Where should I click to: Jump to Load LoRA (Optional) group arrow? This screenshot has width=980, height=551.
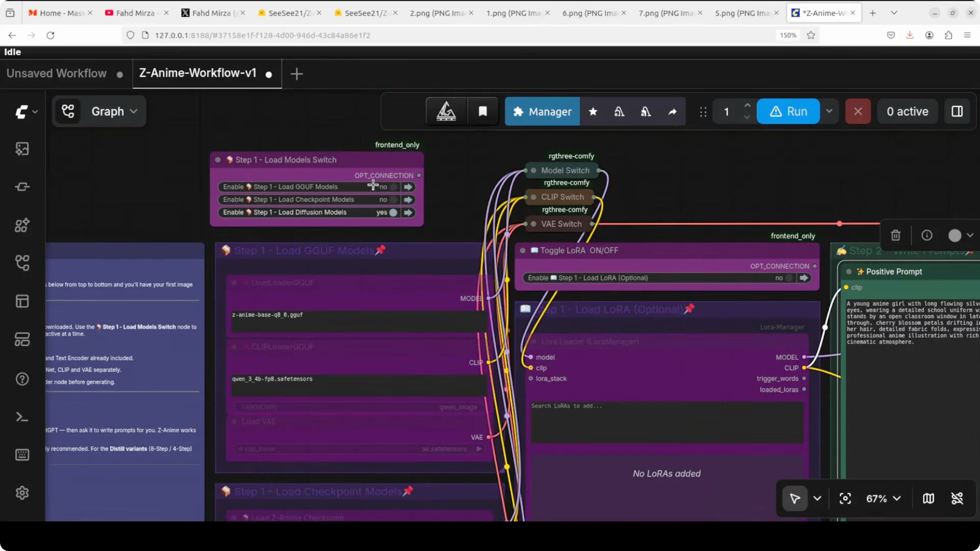point(804,278)
